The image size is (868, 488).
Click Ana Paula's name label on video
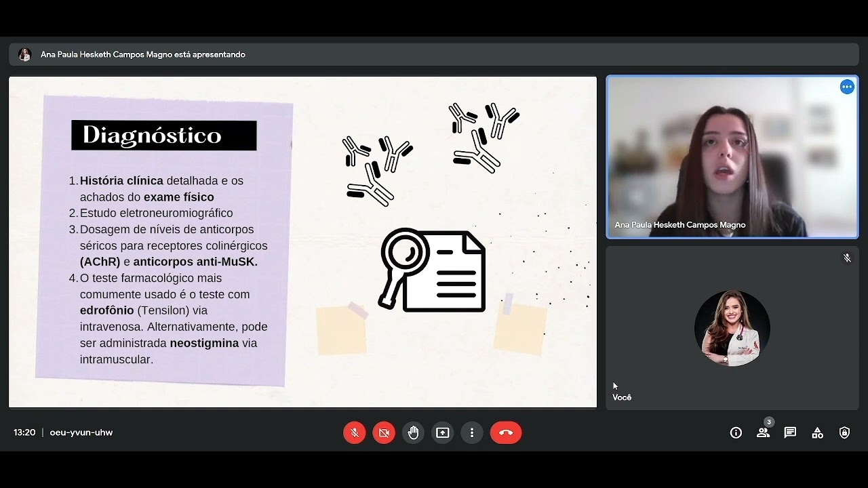(679, 225)
